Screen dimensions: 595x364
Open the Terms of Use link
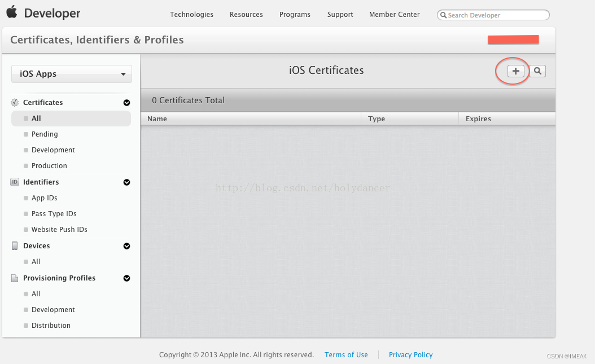346,355
